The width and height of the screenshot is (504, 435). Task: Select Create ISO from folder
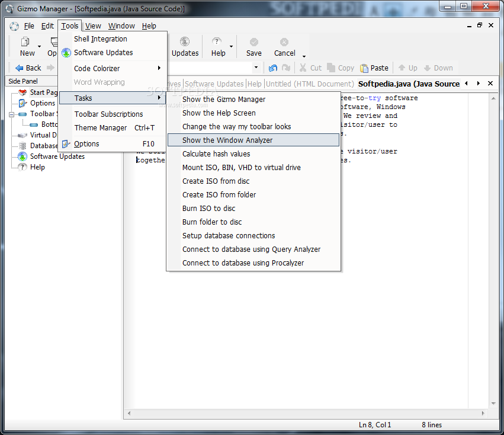(253, 194)
